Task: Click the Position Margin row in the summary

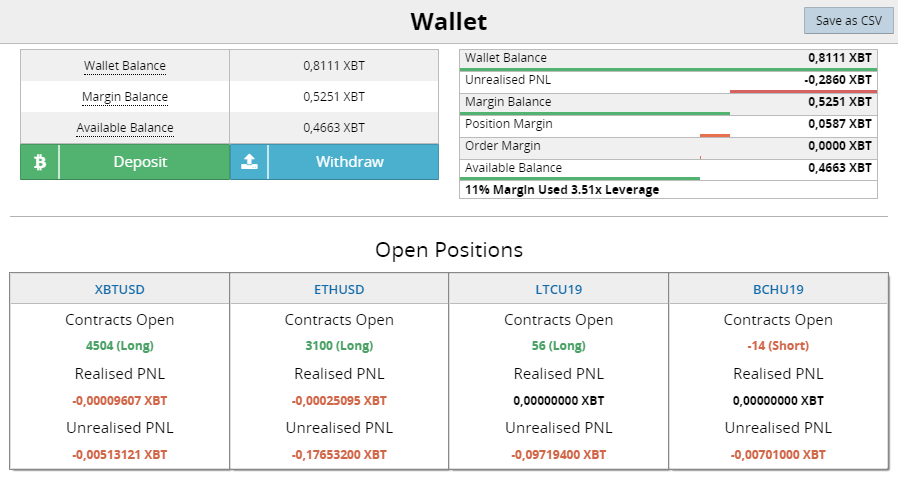Action: click(x=668, y=126)
